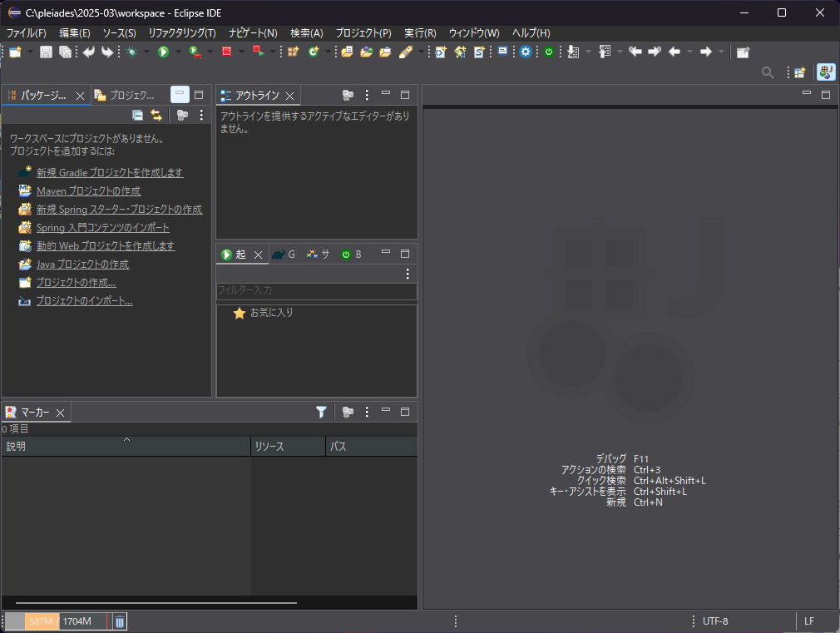Screen dimensions: 840x633
Task: Click Collapse All in Package Explorer toolbar
Action: pyautogui.click(x=138, y=115)
